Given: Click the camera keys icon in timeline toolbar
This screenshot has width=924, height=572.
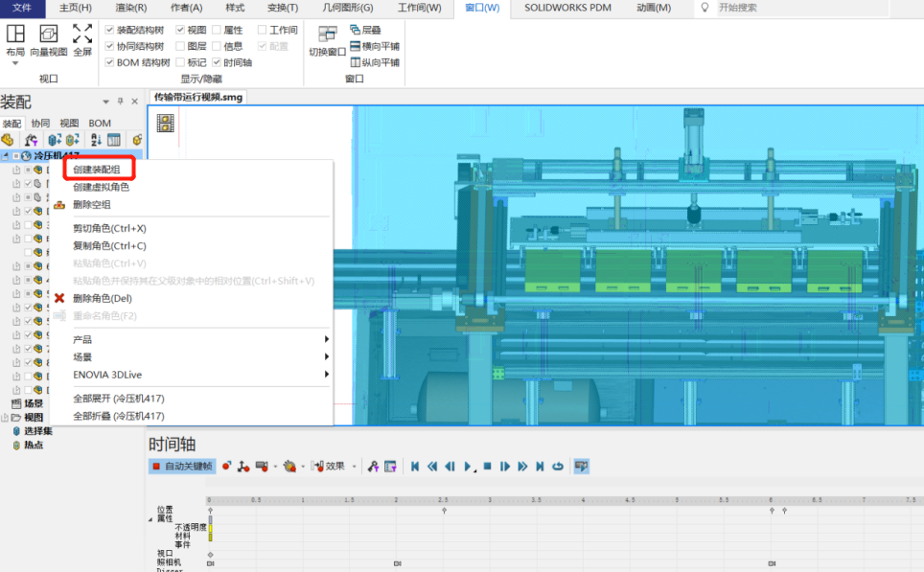Looking at the screenshot, I should [x=263, y=466].
